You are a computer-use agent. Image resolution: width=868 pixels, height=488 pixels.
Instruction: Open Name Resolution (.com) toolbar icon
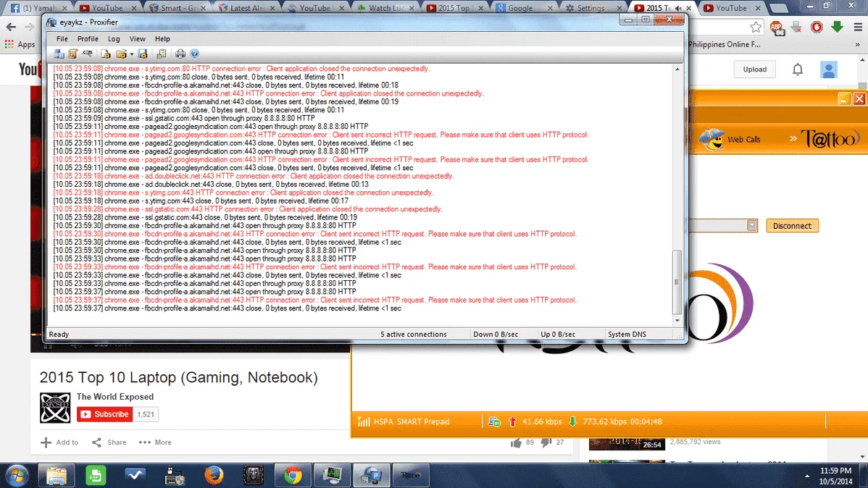[x=88, y=54]
